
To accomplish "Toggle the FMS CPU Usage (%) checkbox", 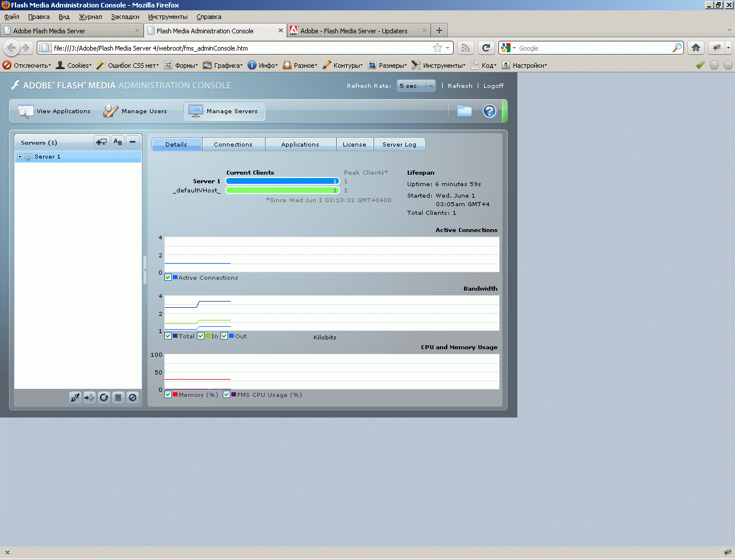I will pos(226,395).
